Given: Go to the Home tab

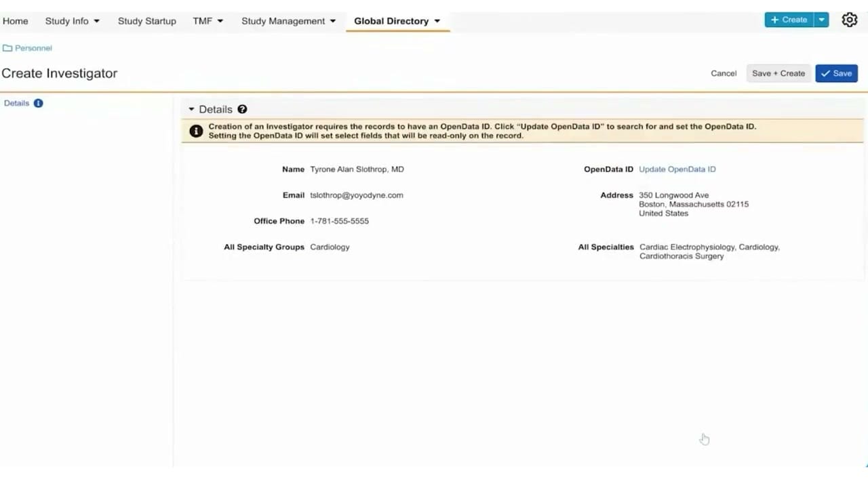Looking at the screenshot, I should (x=16, y=21).
